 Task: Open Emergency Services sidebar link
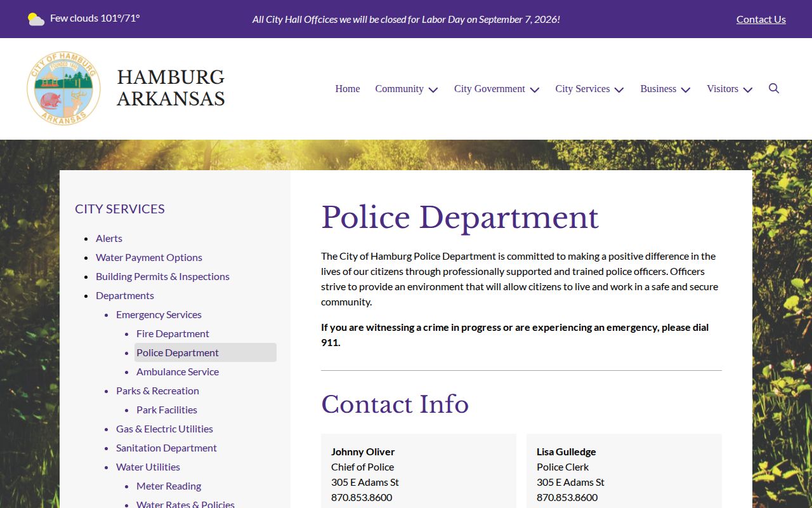[x=159, y=314]
